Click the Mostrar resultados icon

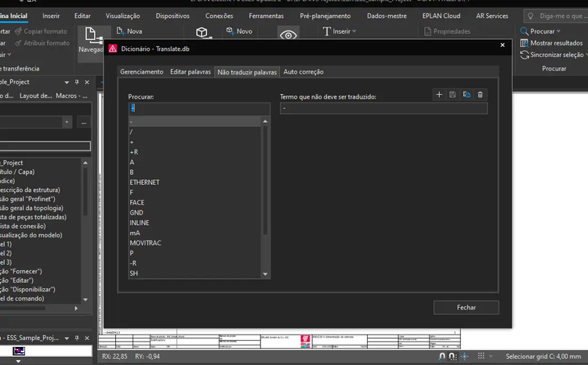(x=524, y=43)
